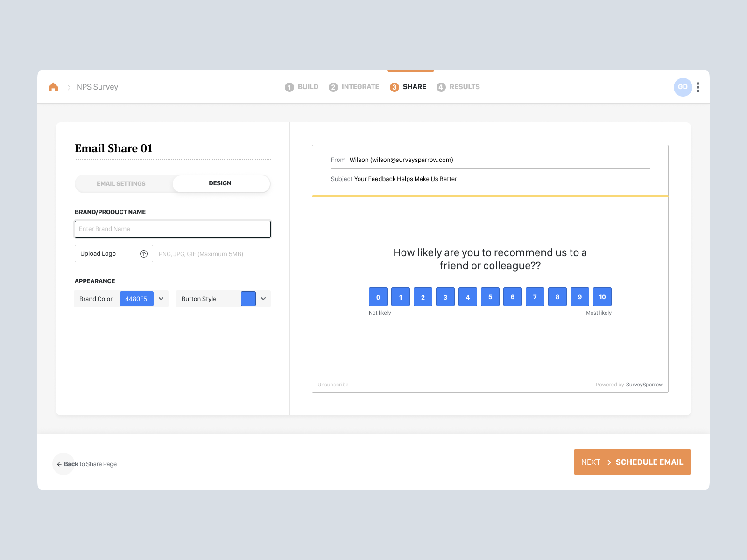The width and height of the screenshot is (747, 560).
Task: Expand the Button Style dropdown arrow
Action: coord(263,299)
